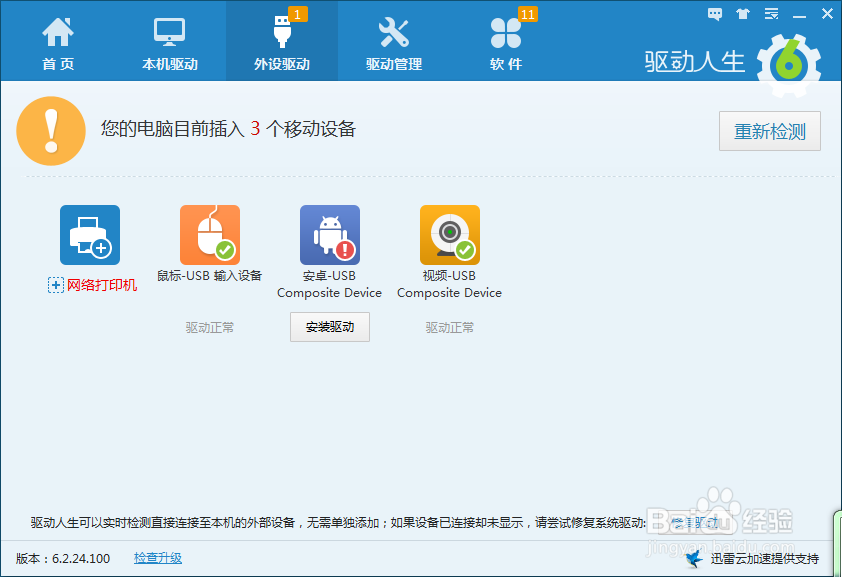The height and width of the screenshot is (577, 842).
Task: Click the 重新检测 button
Action: (x=770, y=131)
